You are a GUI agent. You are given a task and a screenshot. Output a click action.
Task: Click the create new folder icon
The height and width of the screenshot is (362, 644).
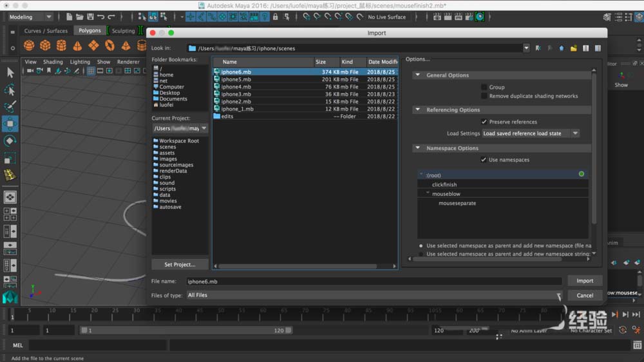[573, 48]
